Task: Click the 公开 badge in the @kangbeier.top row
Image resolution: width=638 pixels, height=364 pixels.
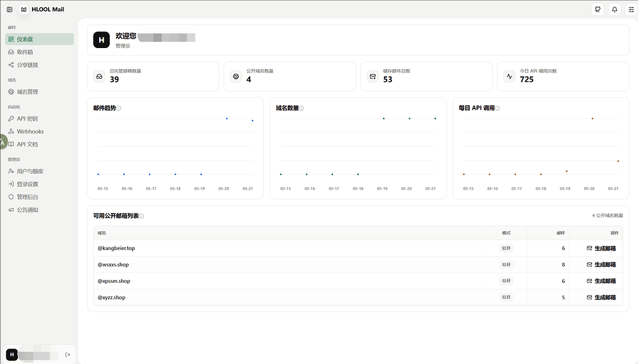Action: click(x=506, y=248)
